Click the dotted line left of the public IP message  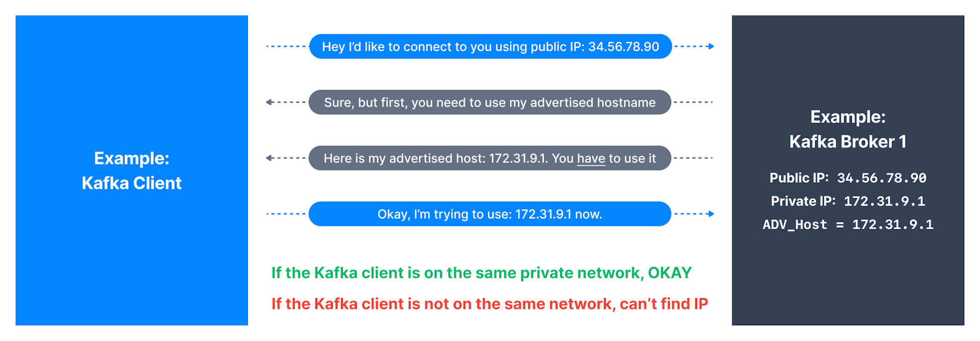pos(287,46)
